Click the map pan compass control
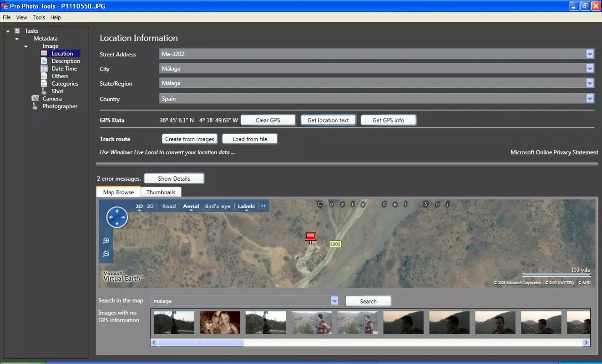This screenshot has height=364, width=602. 117,217
